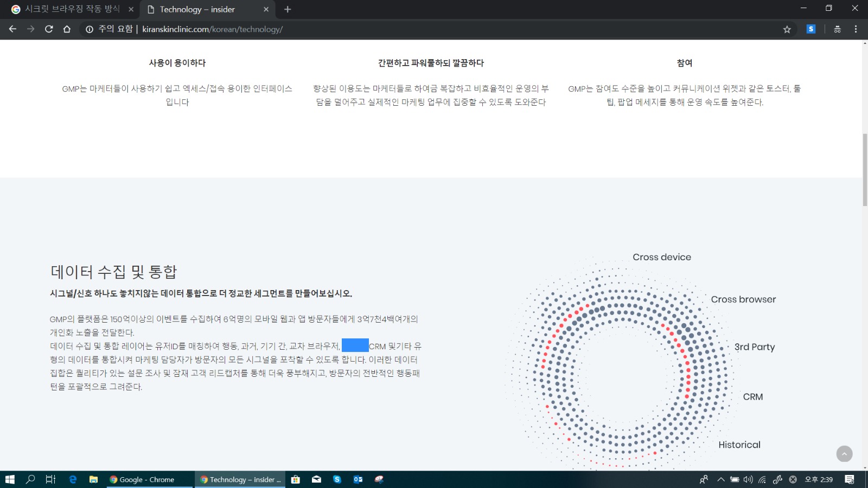Open a new browser tab
The width and height of the screenshot is (868, 488).
288,9
